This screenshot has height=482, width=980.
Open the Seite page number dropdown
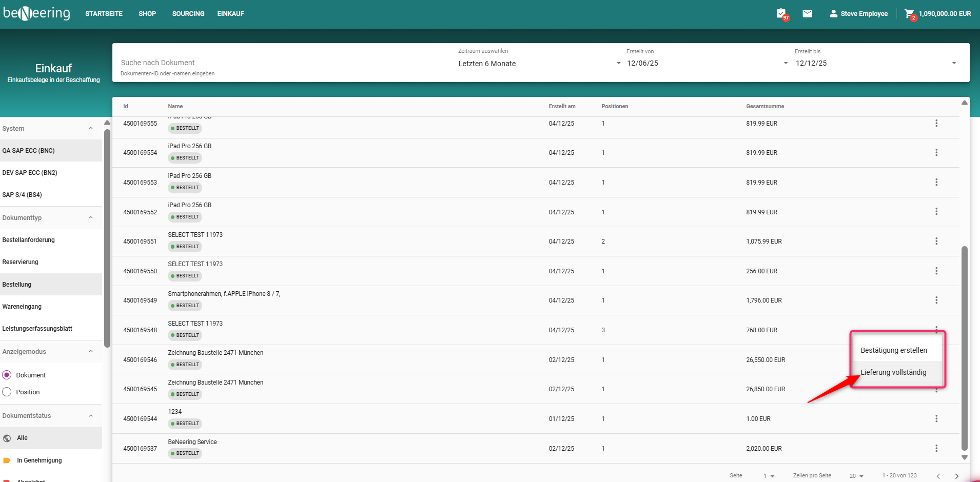(769, 476)
